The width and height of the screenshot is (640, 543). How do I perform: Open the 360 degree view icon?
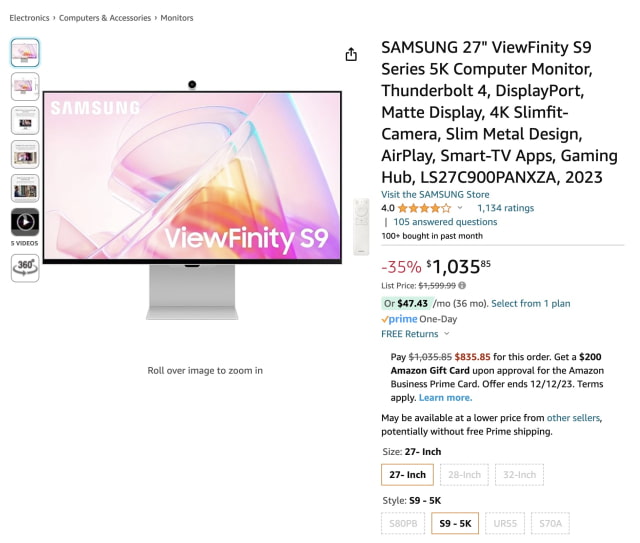pos(25,268)
